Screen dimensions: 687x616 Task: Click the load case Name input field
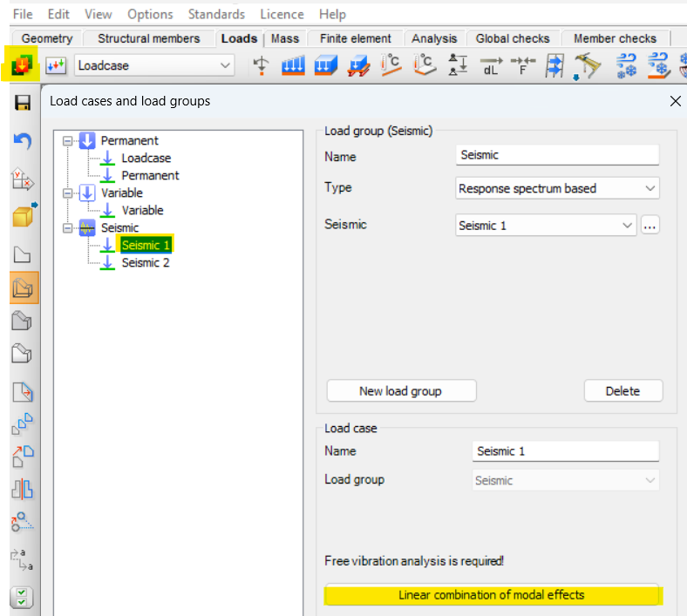pos(565,451)
